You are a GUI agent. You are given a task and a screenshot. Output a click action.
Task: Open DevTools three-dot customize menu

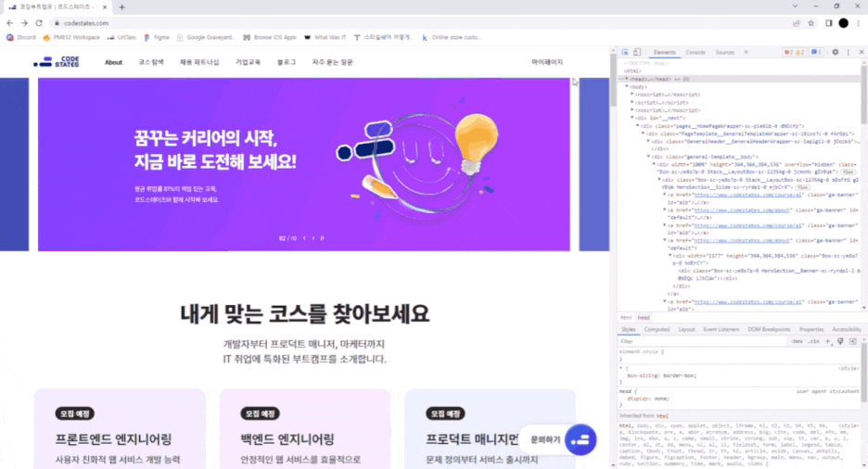tap(849, 52)
